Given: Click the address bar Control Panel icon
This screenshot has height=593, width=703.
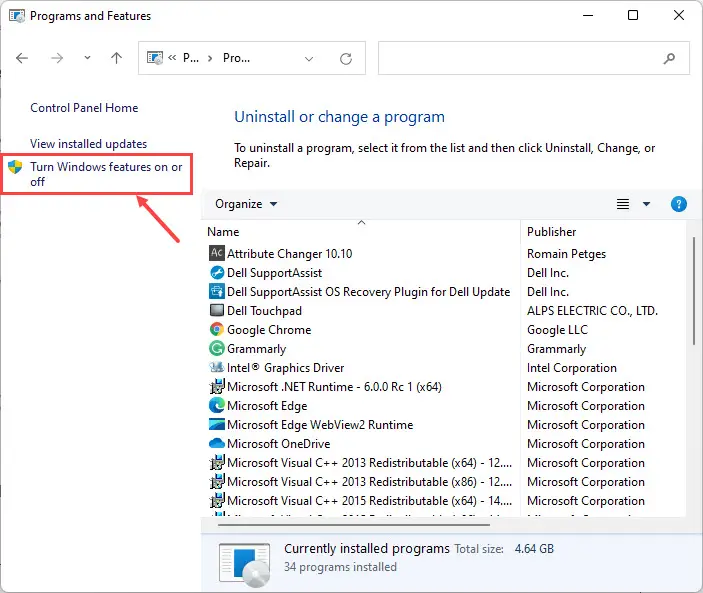Looking at the screenshot, I should click(155, 58).
